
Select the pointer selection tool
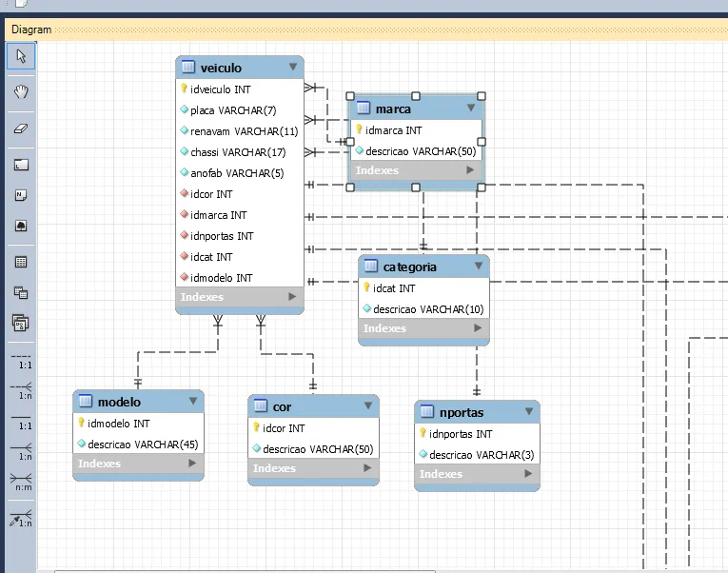21,56
